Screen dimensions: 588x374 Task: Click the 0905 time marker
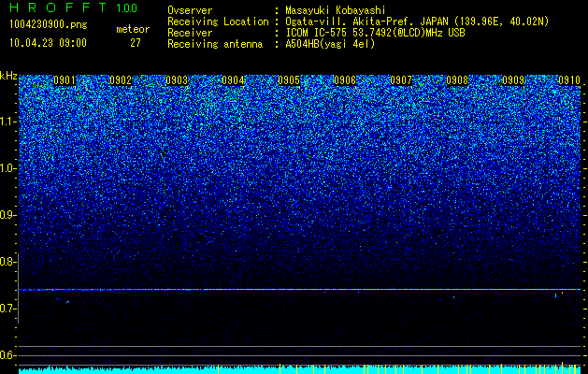(x=289, y=80)
